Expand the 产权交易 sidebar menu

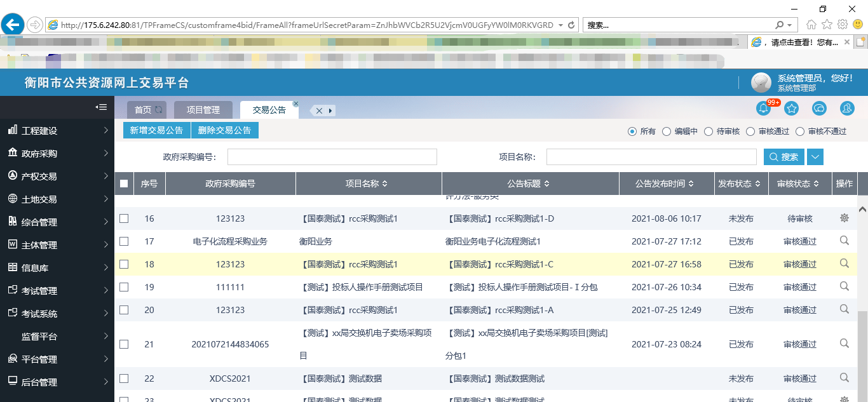[57, 177]
